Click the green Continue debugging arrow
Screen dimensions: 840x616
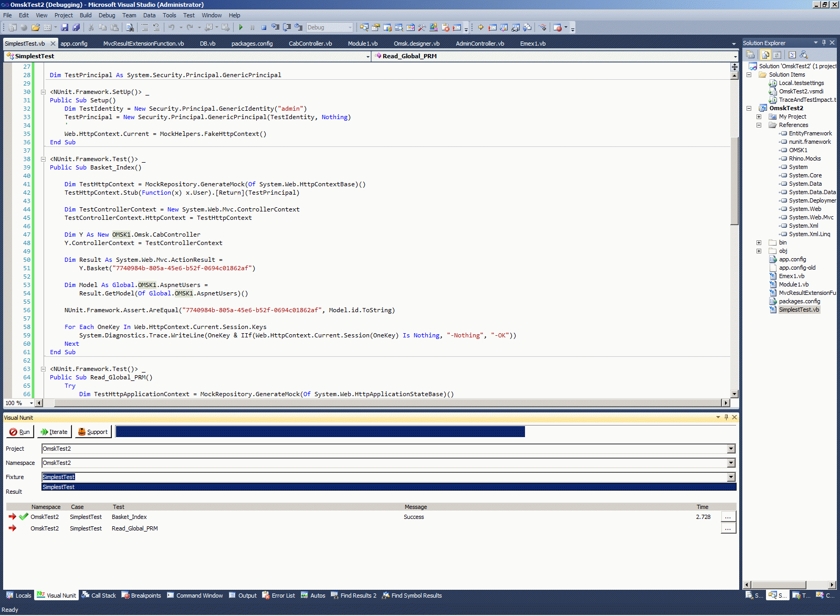click(x=240, y=27)
